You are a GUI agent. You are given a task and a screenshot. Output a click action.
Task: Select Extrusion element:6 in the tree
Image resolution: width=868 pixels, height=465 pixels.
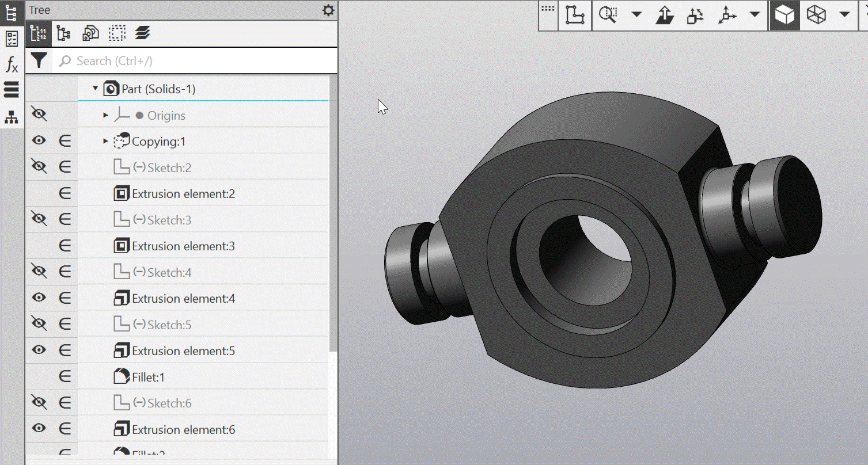click(183, 430)
